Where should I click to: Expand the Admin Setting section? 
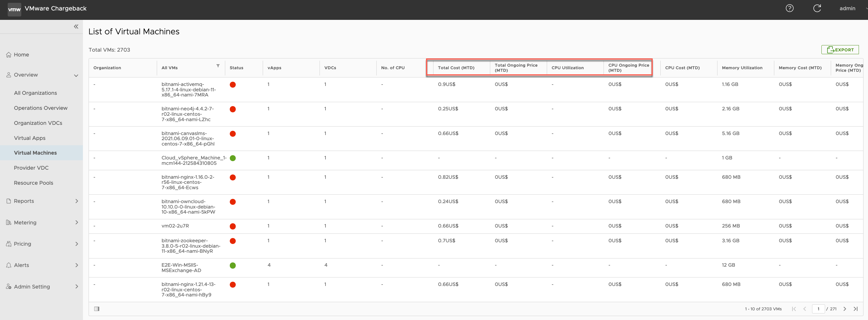point(76,286)
